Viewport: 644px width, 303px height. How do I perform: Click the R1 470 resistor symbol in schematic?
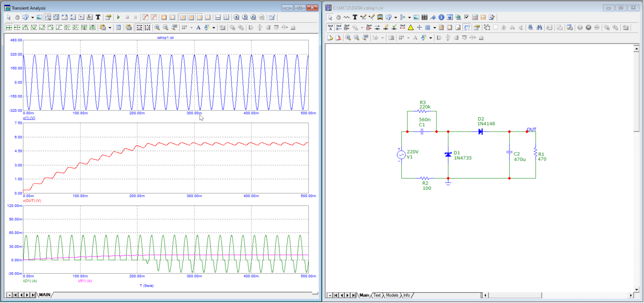(536, 152)
